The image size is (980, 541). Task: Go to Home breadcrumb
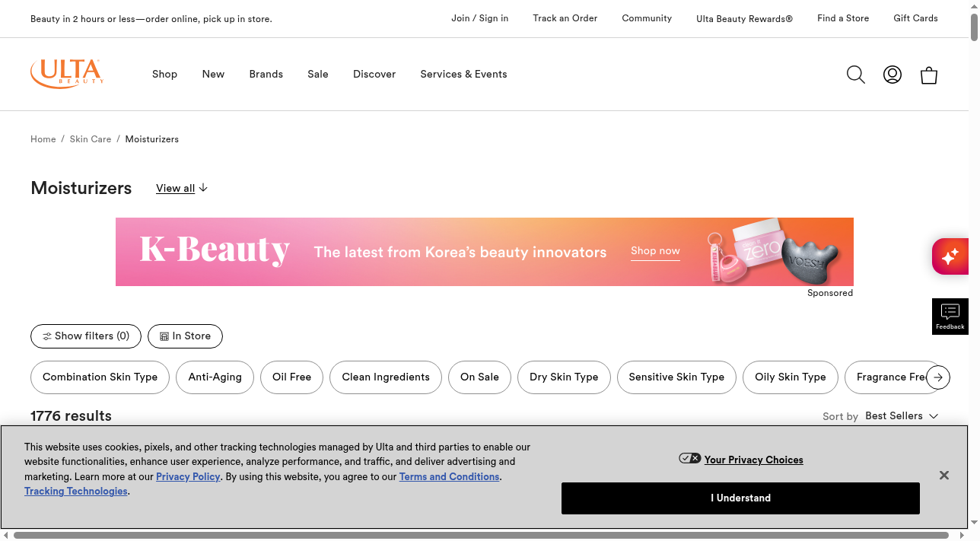point(43,139)
